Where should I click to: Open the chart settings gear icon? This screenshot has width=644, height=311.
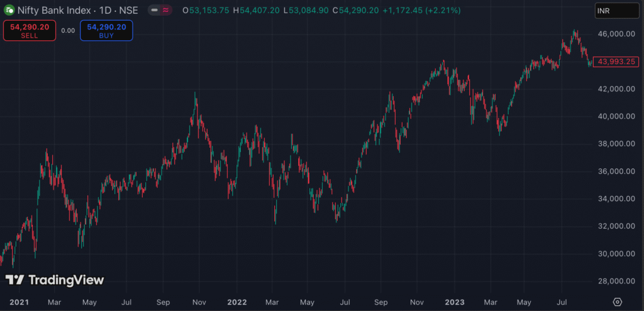tap(617, 302)
